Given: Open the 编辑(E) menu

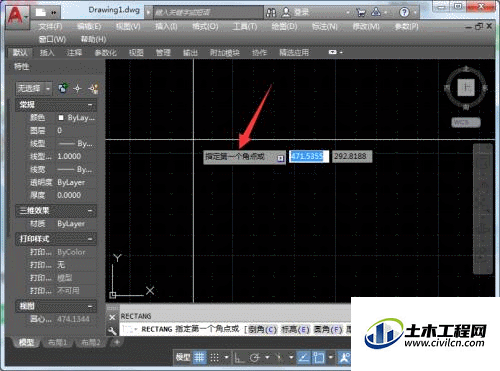Looking at the screenshot, I should click(x=89, y=27).
